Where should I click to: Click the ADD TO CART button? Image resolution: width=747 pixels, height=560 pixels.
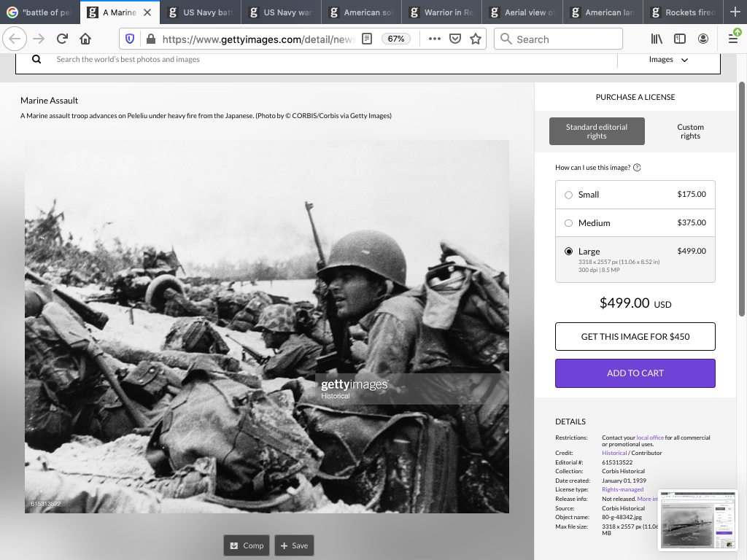pyautogui.click(x=635, y=373)
